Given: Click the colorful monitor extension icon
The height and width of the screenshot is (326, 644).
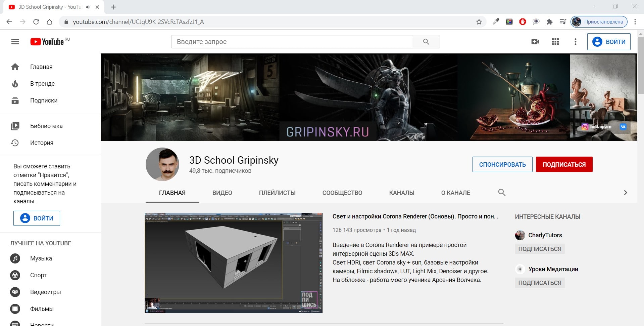Looking at the screenshot, I should 509,22.
